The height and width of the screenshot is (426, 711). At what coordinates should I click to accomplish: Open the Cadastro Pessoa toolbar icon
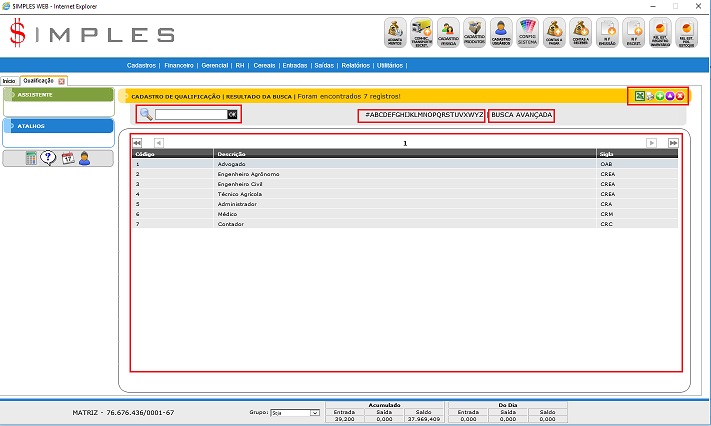pos(449,34)
